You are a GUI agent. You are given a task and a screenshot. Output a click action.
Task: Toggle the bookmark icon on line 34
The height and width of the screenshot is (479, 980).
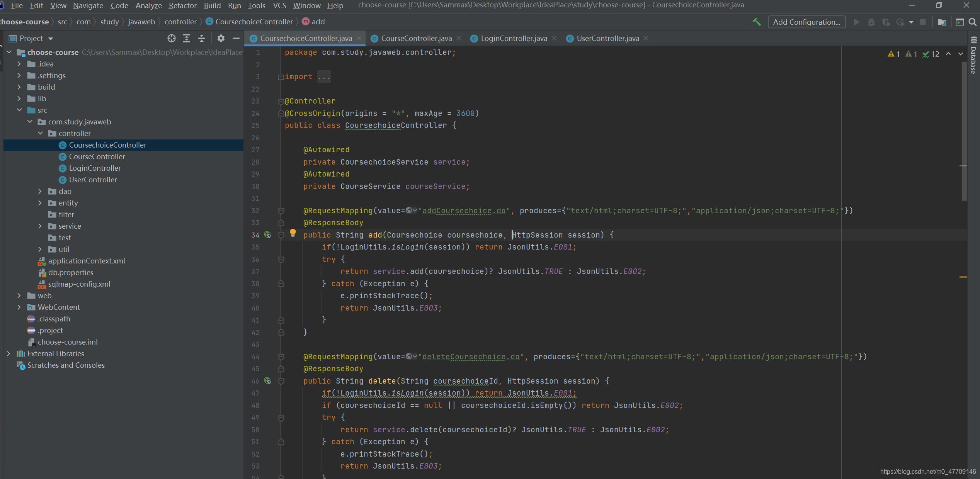click(x=281, y=234)
